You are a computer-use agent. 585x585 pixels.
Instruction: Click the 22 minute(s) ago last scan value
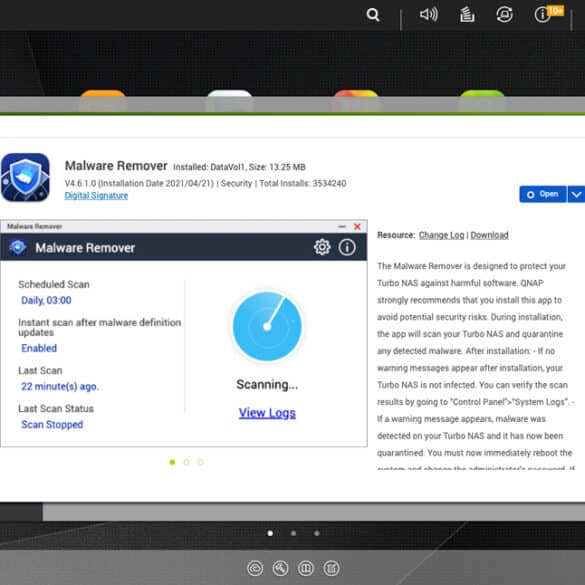60,387
